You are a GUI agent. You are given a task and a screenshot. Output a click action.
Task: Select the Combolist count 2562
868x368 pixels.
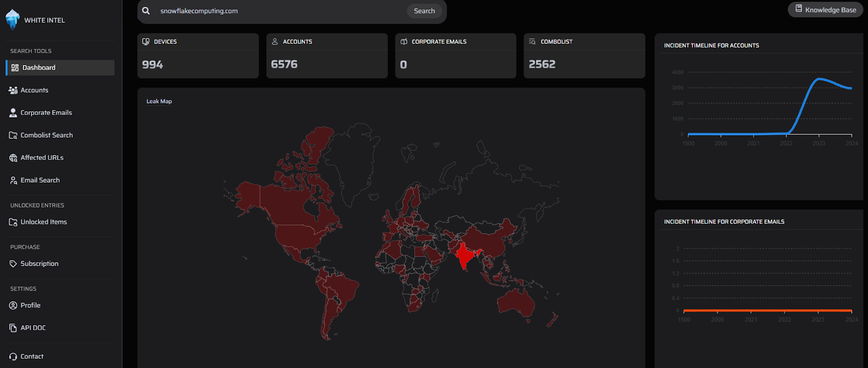pos(542,64)
